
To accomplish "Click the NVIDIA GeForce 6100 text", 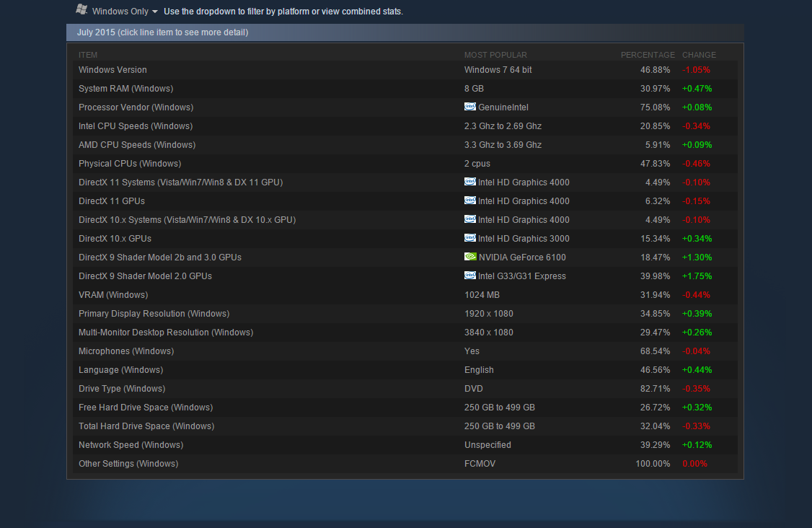I will coord(522,257).
